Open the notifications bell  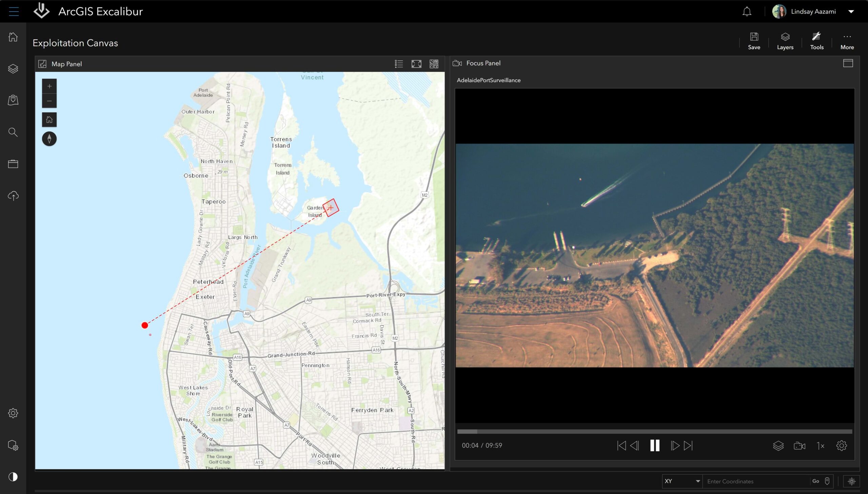(747, 12)
